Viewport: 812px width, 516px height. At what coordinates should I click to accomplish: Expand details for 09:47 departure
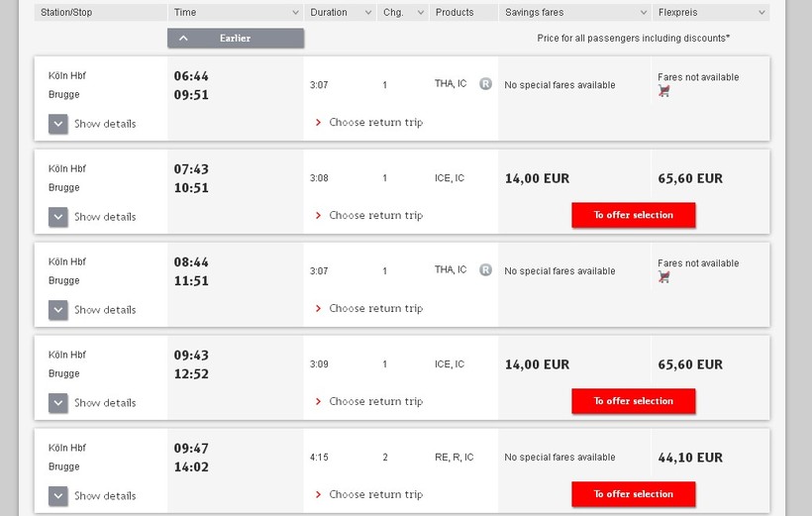click(58, 496)
